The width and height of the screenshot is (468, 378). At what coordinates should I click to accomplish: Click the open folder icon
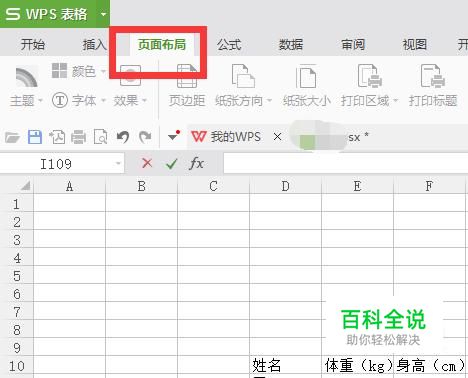12,137
